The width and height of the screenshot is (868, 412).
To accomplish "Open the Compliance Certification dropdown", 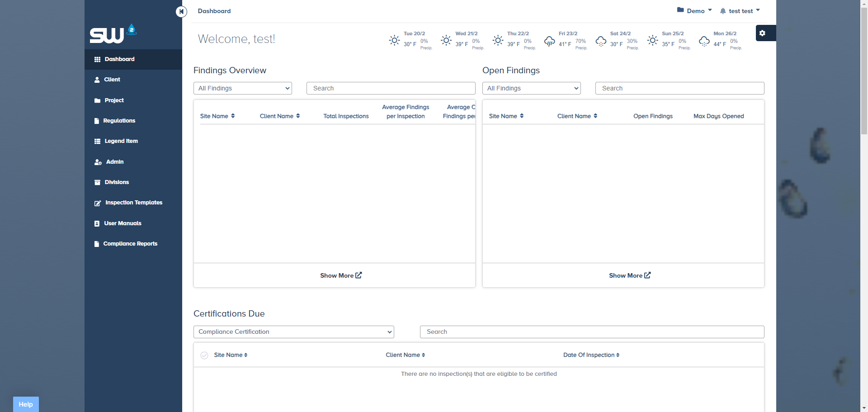I will pos(293,332).
